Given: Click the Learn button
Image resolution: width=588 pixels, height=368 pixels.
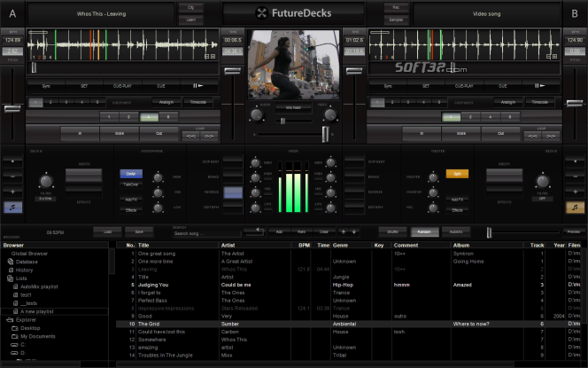Looking at the screenshot, I should (x=191, y=20).
